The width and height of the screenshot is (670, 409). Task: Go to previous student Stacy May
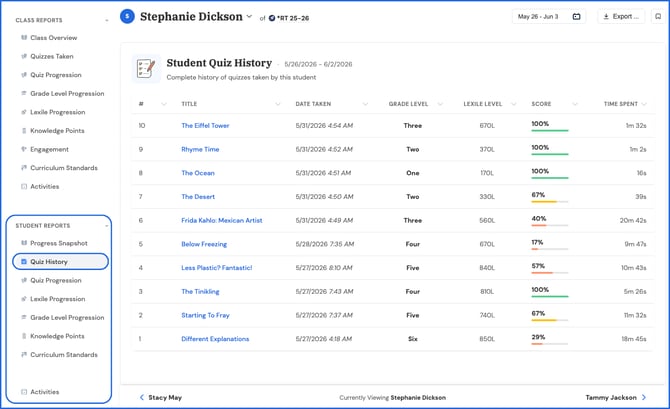(x=165, y=397)
